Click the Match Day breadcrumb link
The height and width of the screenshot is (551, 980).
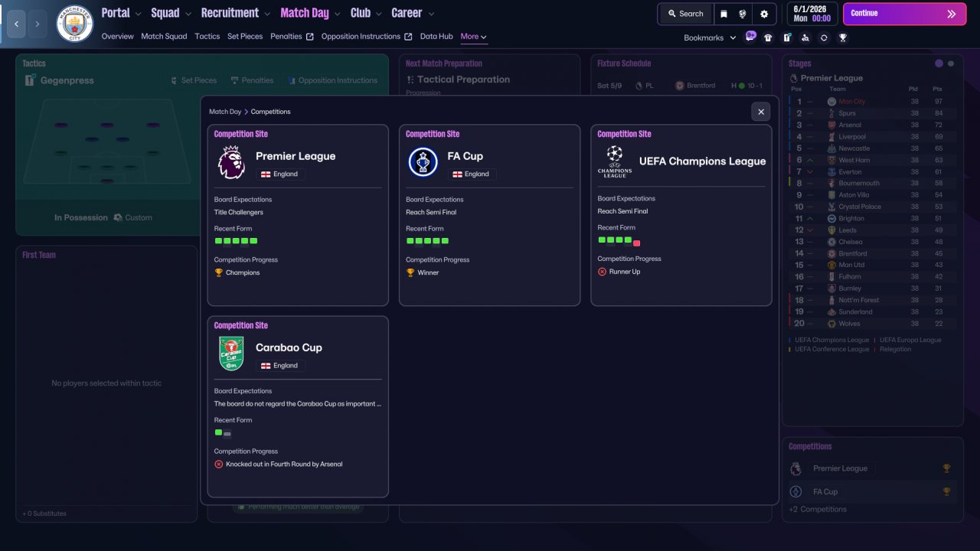pos(225,112)
